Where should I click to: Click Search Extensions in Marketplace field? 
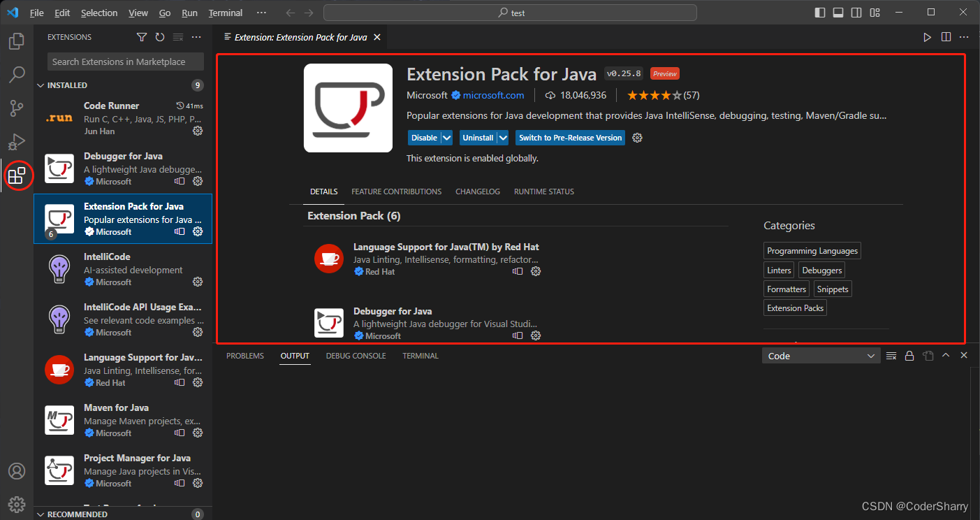pos(126,62)
